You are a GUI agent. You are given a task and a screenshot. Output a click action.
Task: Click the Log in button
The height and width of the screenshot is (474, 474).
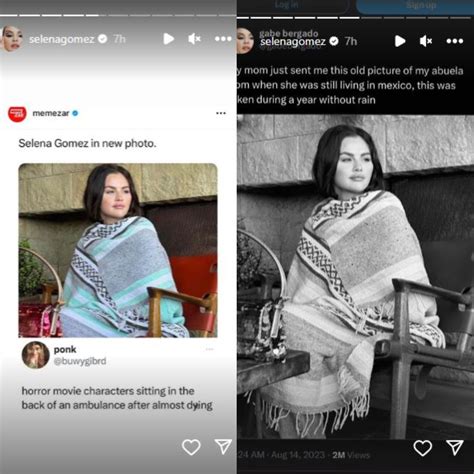(x=286, y=5)
